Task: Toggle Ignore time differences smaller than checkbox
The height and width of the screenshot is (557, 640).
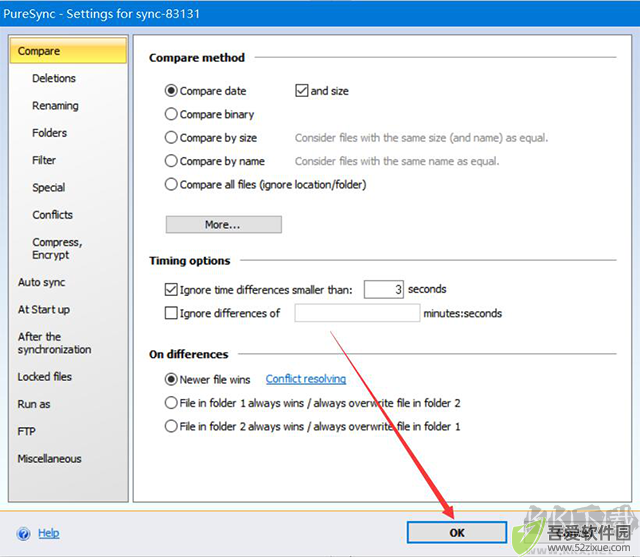Action: click(x=171, y=290)
